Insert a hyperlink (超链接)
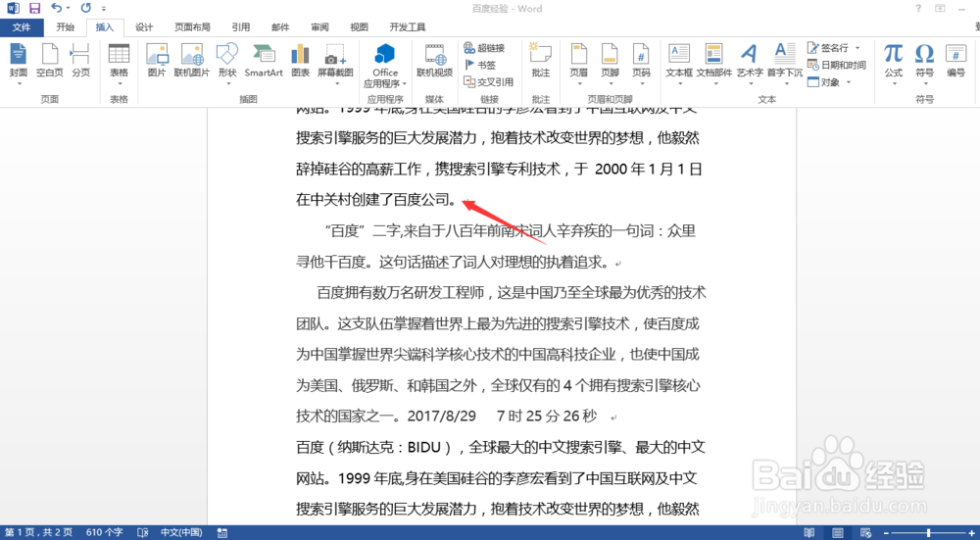 pos(484,48)
